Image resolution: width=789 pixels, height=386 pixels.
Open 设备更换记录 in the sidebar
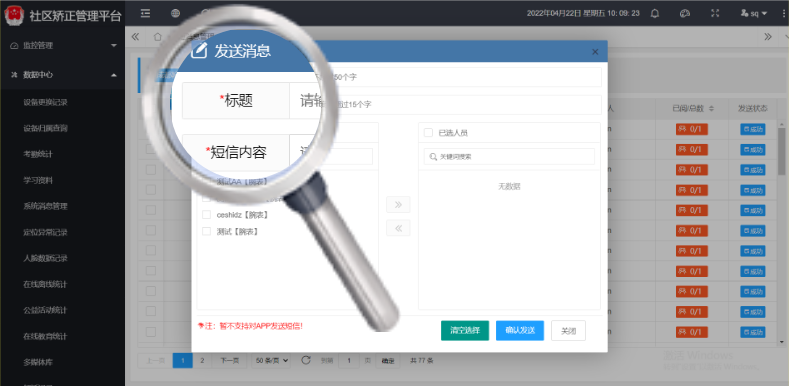click(x=45, y=102)
